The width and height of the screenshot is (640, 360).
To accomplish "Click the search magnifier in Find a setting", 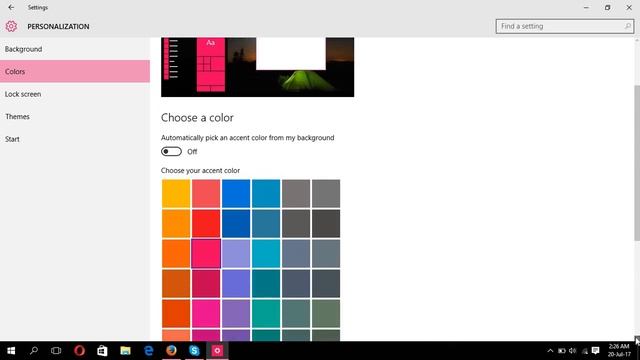I will tap(627, 27).
